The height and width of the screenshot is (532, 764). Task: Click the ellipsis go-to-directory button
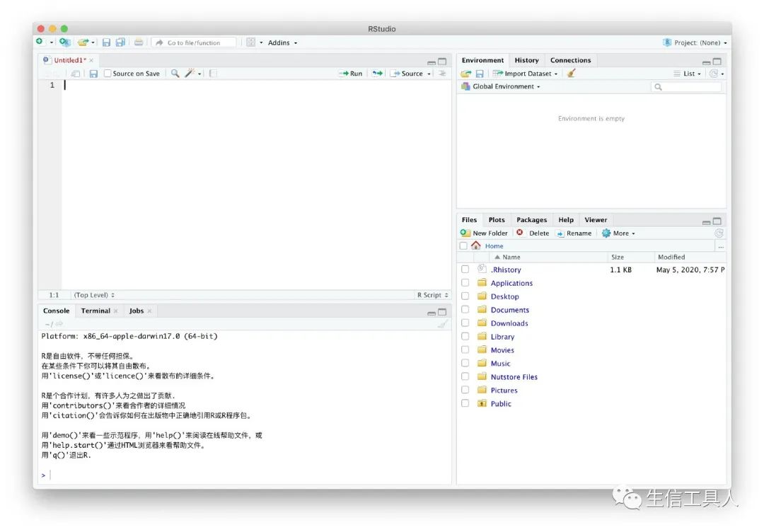[721, 246]
